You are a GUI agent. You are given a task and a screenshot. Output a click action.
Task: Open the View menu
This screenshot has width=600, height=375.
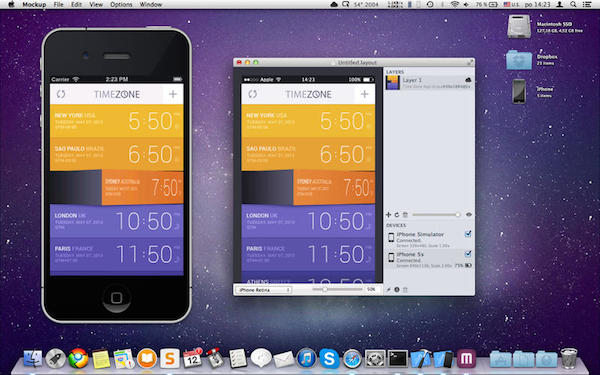[x=96, y=5]
